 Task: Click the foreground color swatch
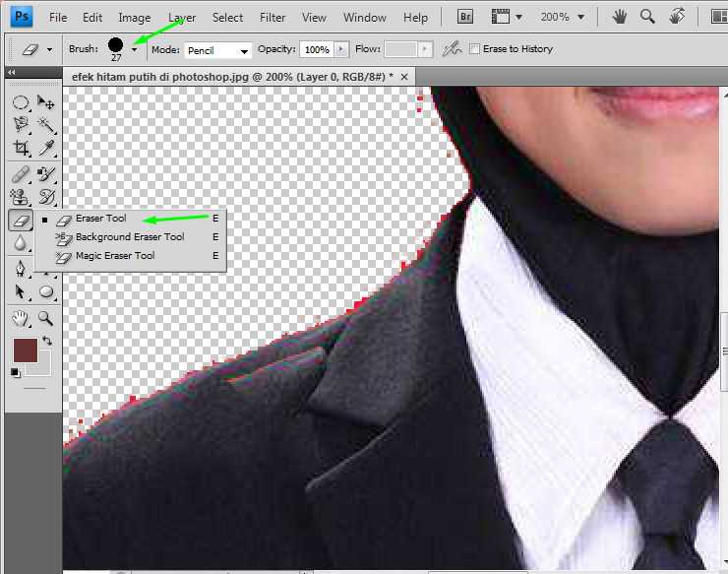pos(26,351)
